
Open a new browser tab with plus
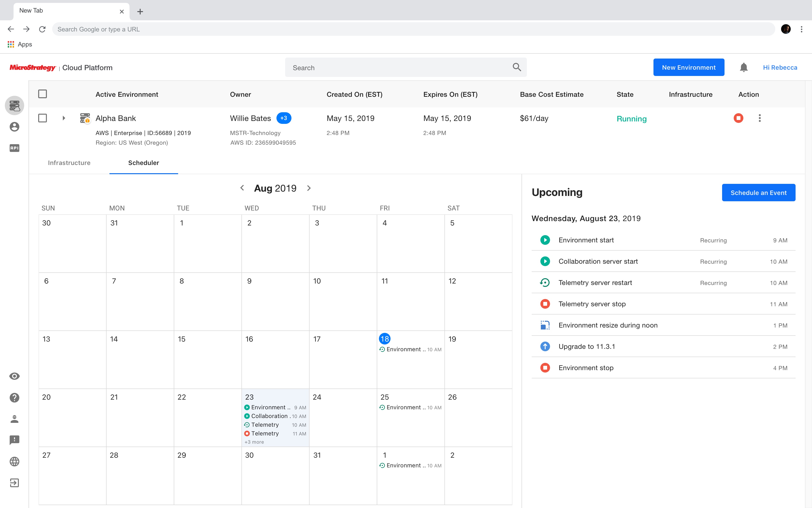(x=140, y=12)
